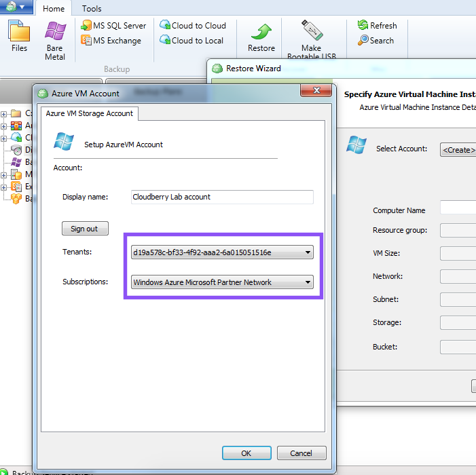Open Storage dropdown in Restore Wizard
476x475 pixels.
click(458, 323)
